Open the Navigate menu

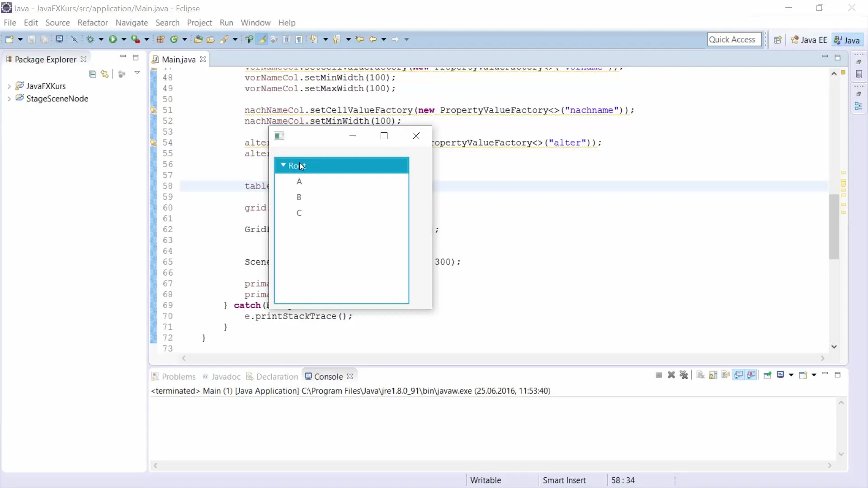(132, 23)
